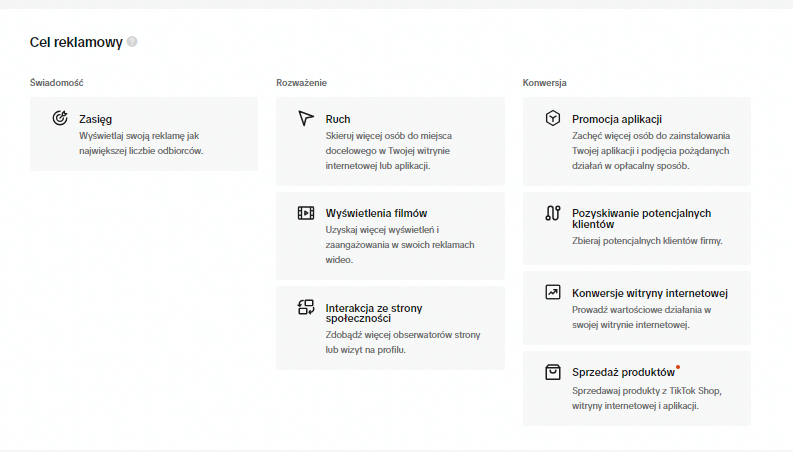Click the Rozważenie category heading

[x=301, y=81]
